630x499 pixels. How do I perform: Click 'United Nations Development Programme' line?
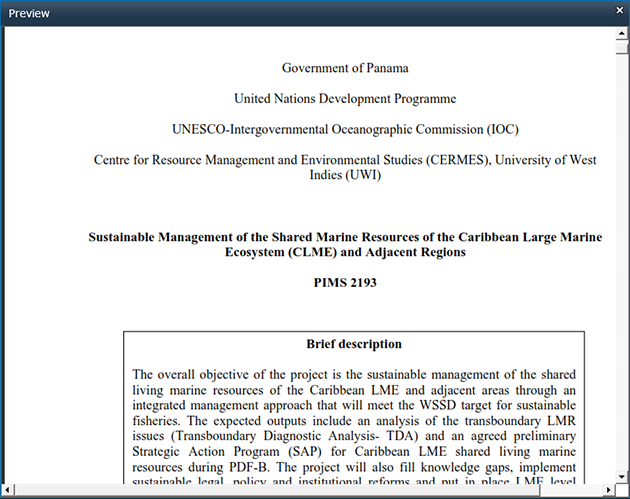[x=345, y=99]
